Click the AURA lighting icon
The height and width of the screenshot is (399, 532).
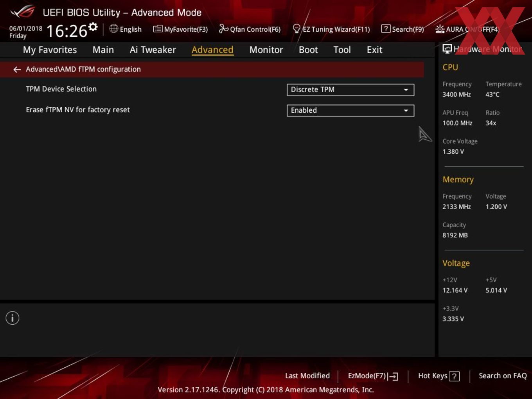pos(440,29)
